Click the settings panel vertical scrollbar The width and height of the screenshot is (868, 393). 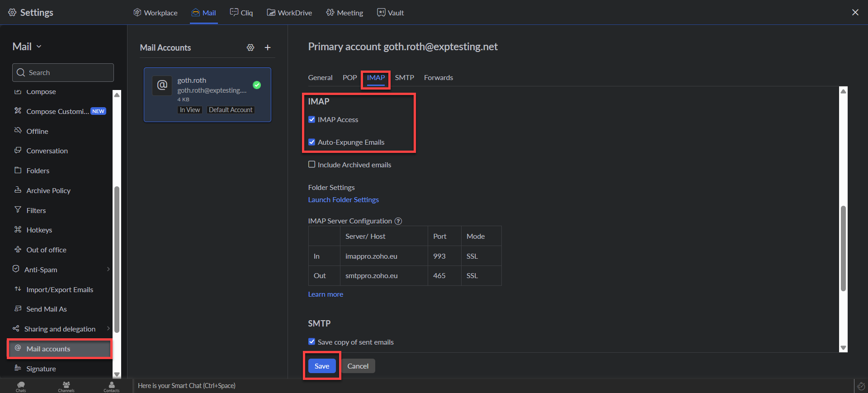point(843,248)
